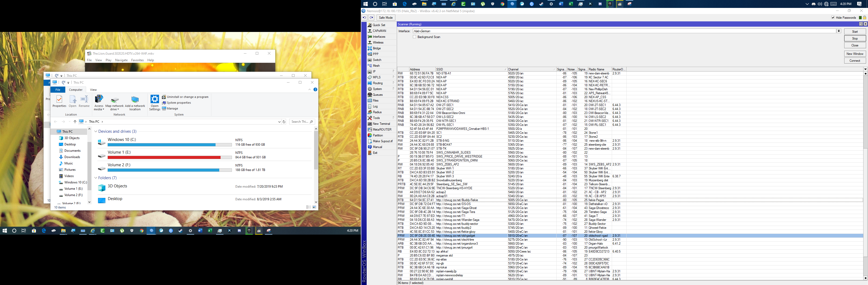The height and width of the screenshot is (285, 868).
Task: Enable the Background Scan checkbox
Action: (x=414, y=37)
